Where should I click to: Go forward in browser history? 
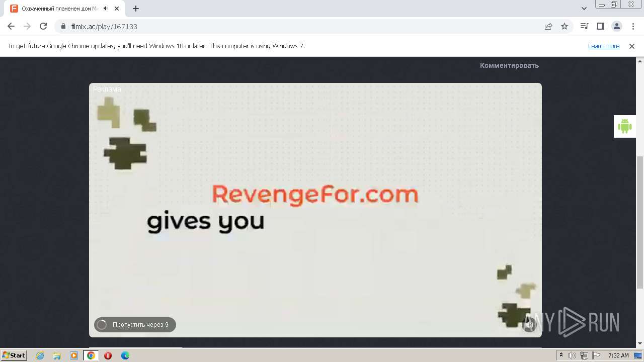coord(27,26)
